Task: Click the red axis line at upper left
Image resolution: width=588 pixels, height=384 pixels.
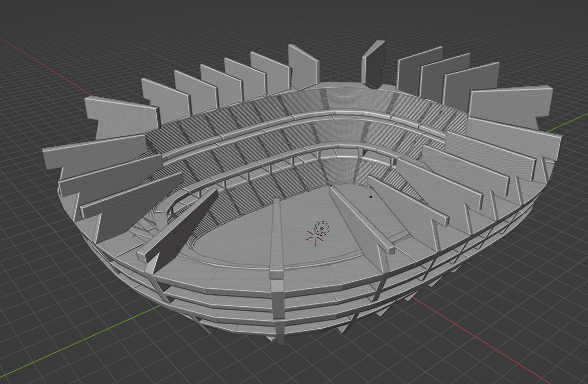Action: [x=43, y=61]
